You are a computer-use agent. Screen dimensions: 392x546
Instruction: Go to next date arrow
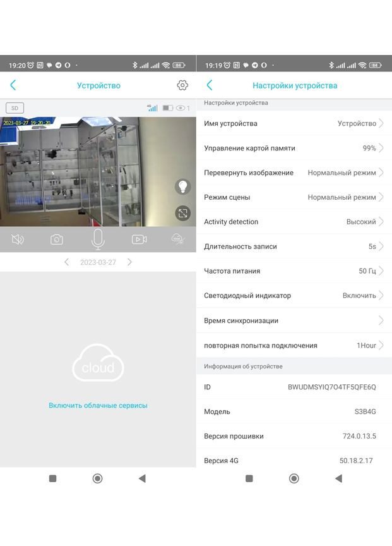click(129, 262)
